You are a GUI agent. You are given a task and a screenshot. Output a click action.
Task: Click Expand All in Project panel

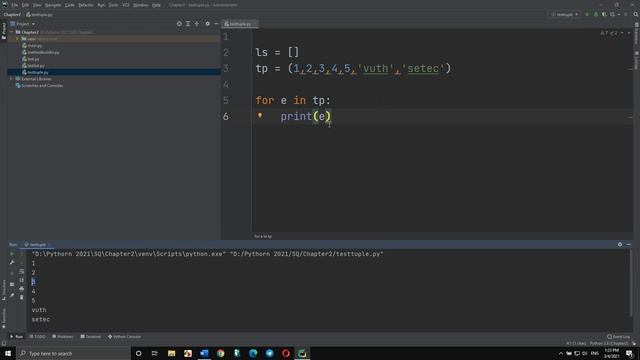pos(188,24)
